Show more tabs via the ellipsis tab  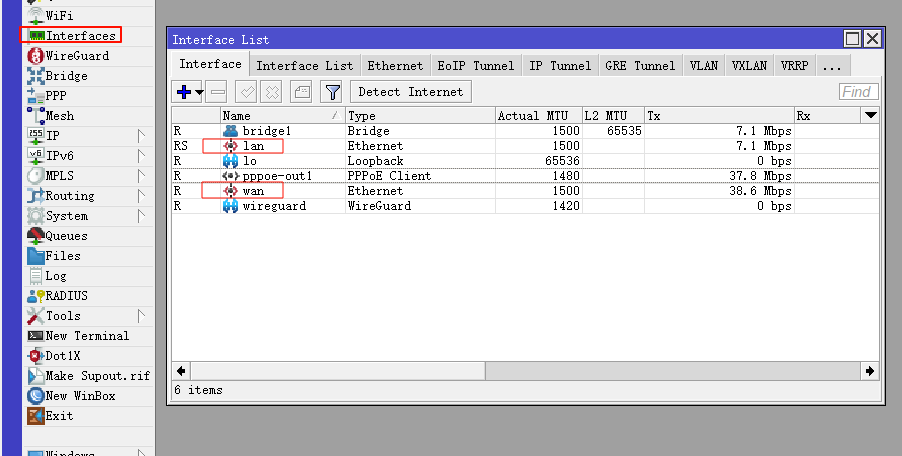tap(832, 66)
